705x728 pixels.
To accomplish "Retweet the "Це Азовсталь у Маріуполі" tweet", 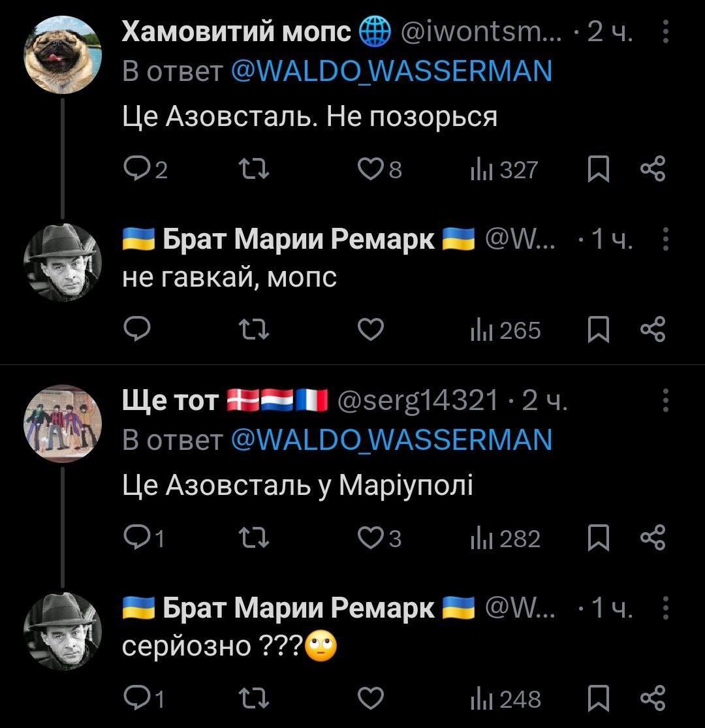I will tap(254, 538).
